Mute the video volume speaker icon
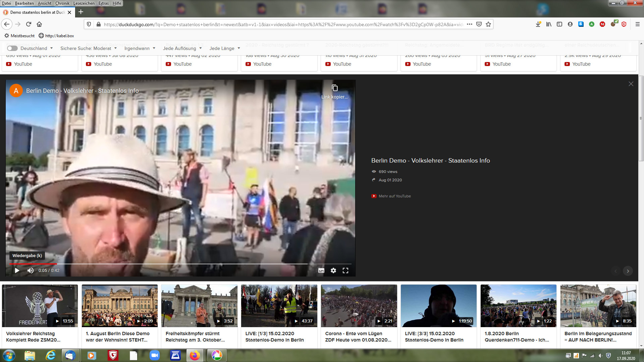Viewport: 644px width, 362px height. click(31, 270)
